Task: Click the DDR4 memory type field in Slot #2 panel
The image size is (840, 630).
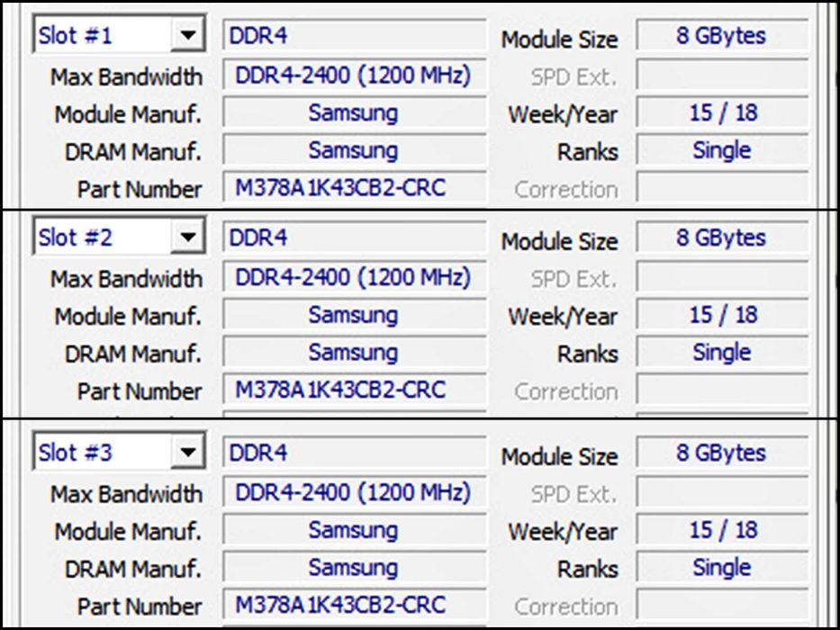Action: pos(355,238)
